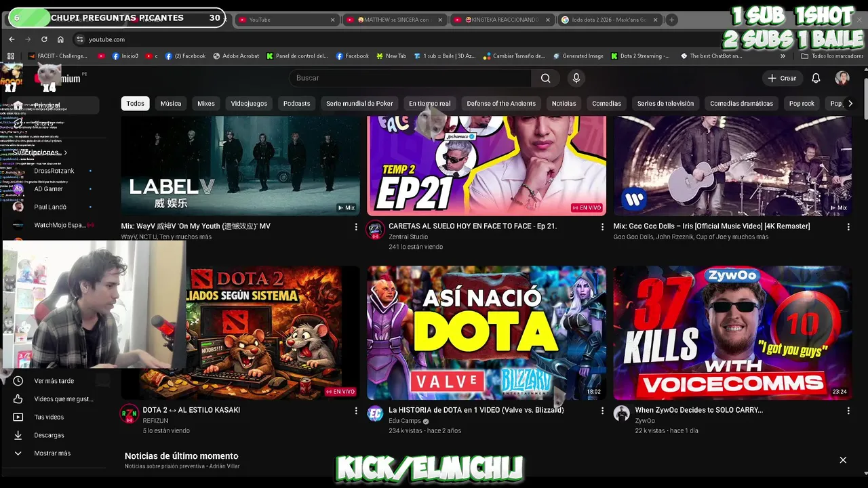The width and height of the screenshot is (868, 488).
Task: Play the 37 KILLS WITH VOICECOMMS thumbnail
Action: point(732,333)
